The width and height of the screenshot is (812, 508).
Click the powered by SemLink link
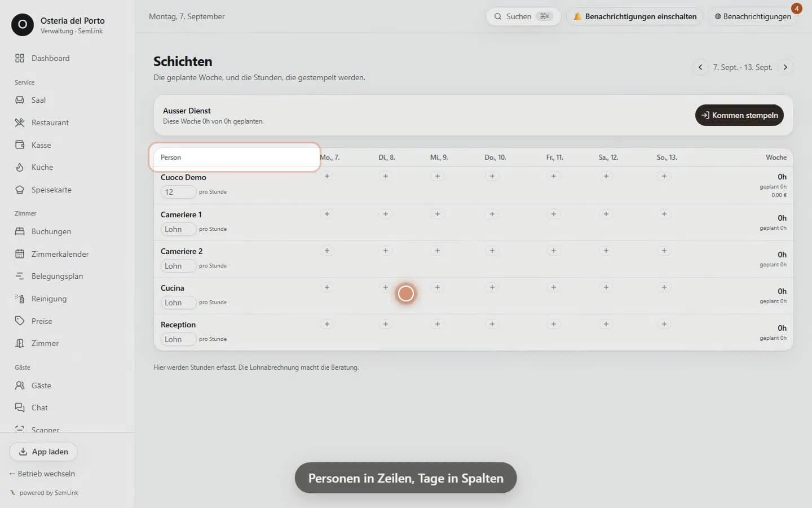45,493
